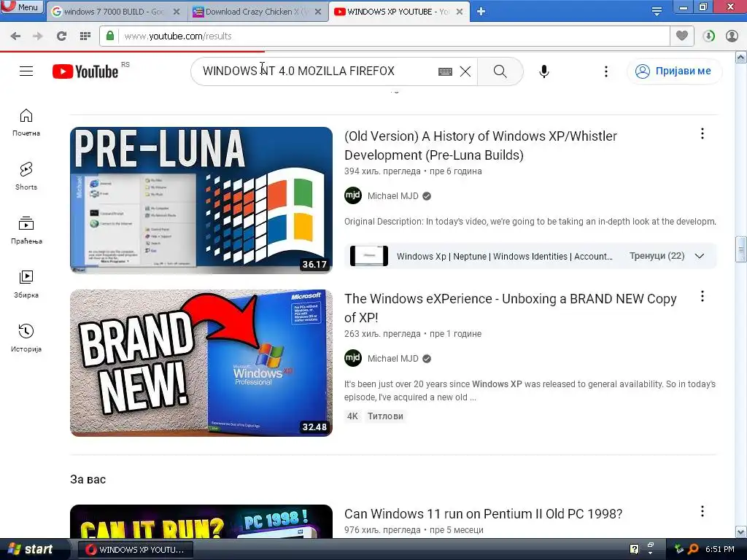Click the green padlock security icon
The image size is (747, 560).
pyautogui.click(x=110, y=36)
